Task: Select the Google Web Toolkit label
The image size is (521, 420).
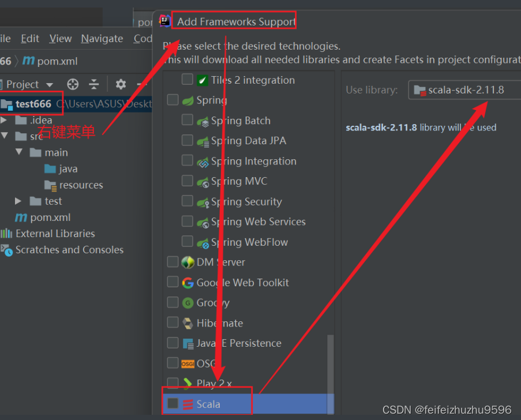Action: [242, 283]
